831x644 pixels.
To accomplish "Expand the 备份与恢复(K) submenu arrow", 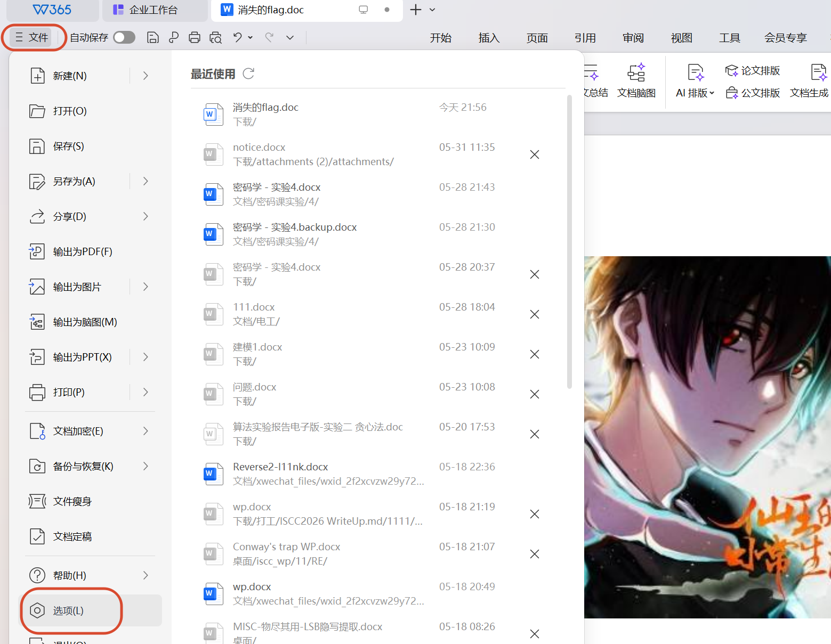I will click(x=146, y=466).
